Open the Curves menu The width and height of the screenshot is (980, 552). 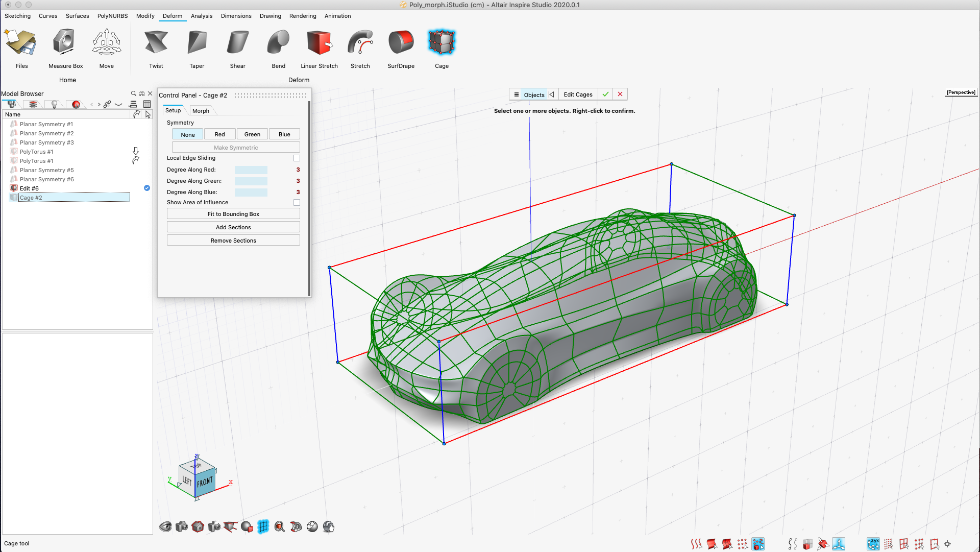click(48, 16)
